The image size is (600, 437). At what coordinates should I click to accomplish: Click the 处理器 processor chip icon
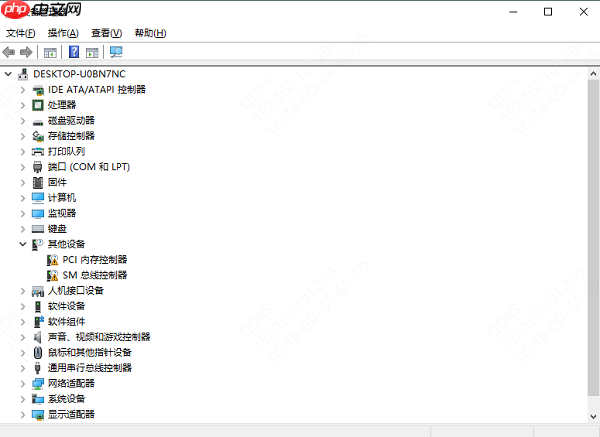coord(38,105)
